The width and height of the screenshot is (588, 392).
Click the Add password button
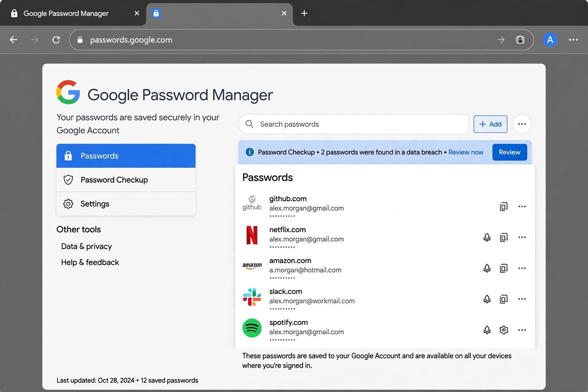490,124
